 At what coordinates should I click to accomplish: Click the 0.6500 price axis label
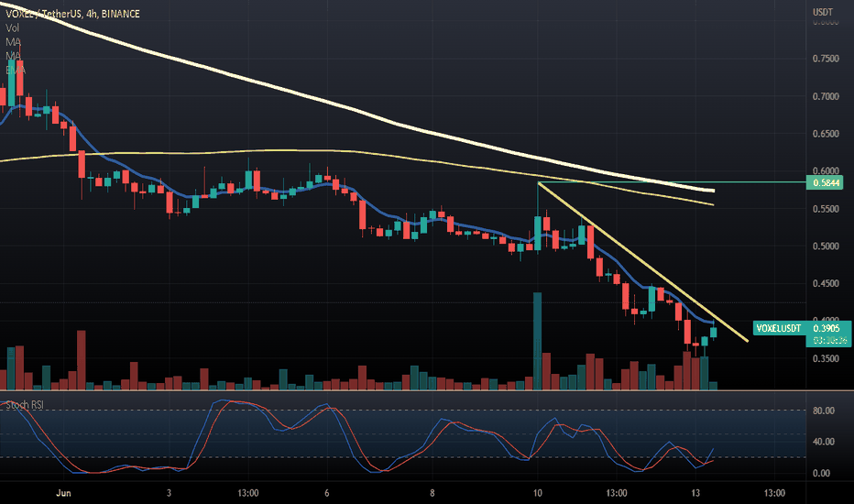click(x=826, y=134)
